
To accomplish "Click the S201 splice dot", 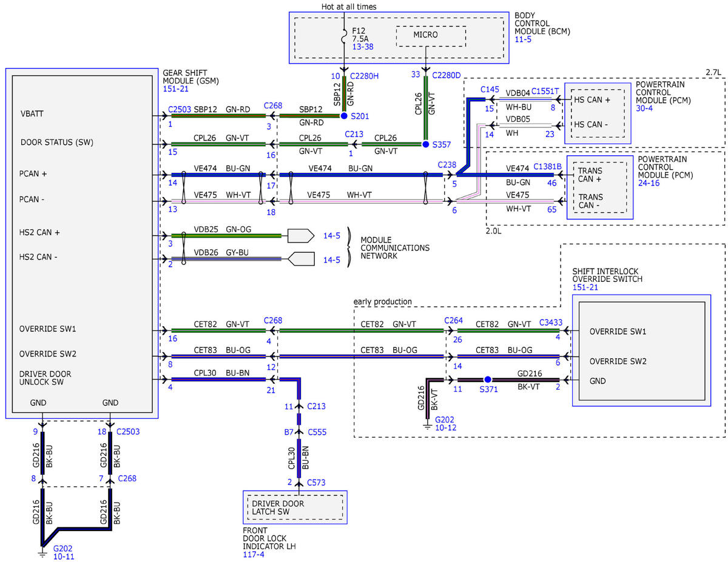I will (x=344, y=115).
